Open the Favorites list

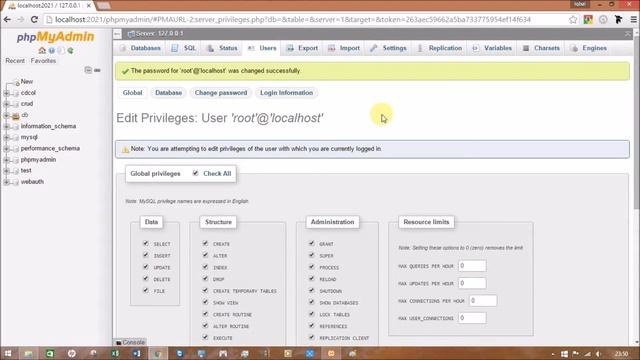click(43, 60)
